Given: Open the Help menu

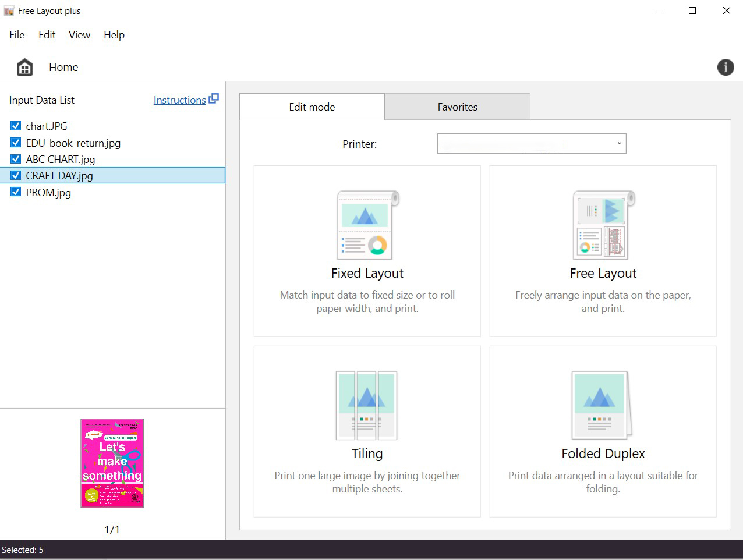Looking at the screenshot, I should pos(114,35).
